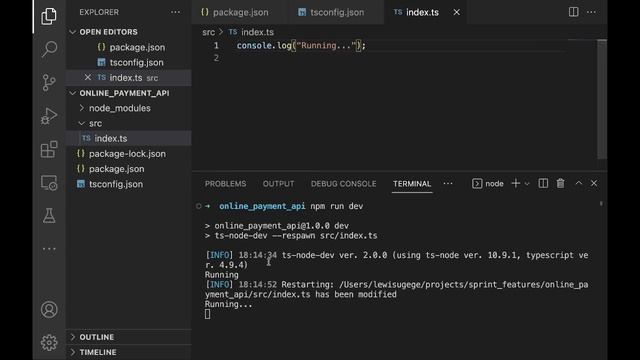This screenshot has height=360, width=640.
Task: Collapse the Open Editors section
Action: tap(129, 32)
